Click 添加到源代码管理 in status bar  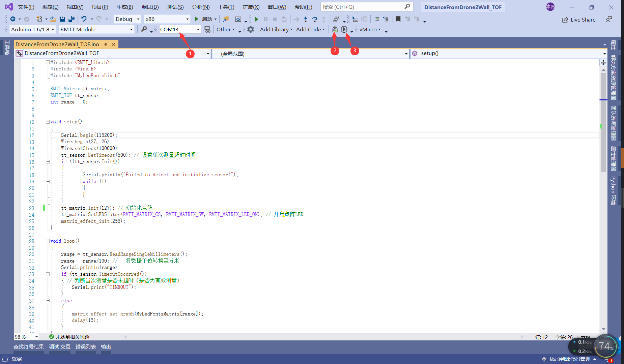point(570,359)
